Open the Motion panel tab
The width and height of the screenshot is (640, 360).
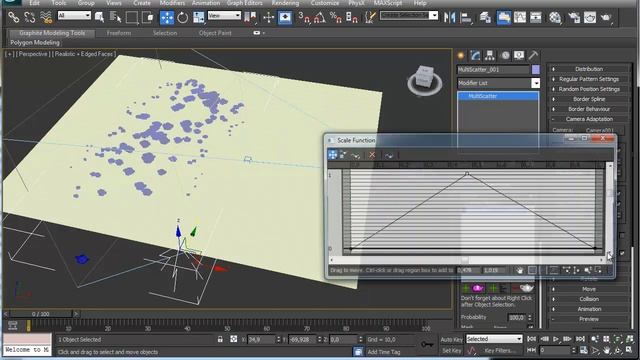point(505,55)
